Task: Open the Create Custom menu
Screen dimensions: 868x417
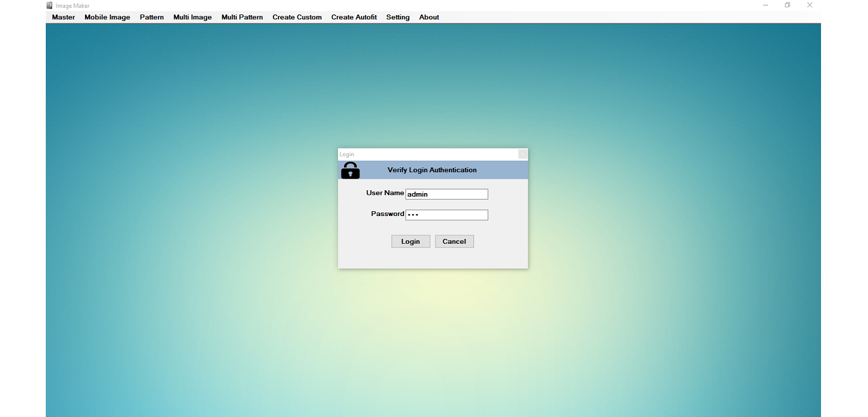Action: pos(297,17)
